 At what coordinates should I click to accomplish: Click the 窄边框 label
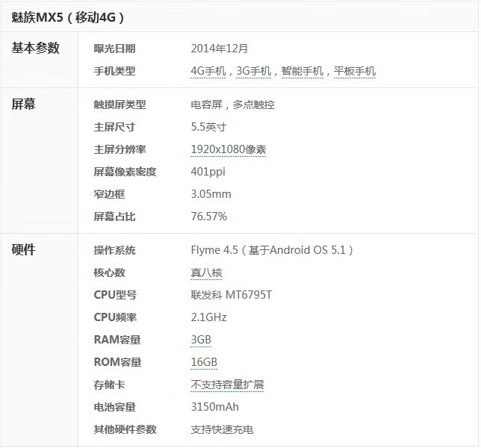pyautogui.click(x=109, y=194)
